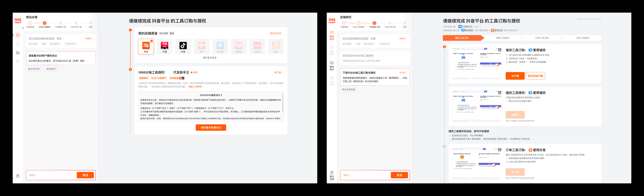Click orange 去订购 button for 爱用铺货
Image resolution: width=644 pixels, height=196 pixels.
point(515,76)
